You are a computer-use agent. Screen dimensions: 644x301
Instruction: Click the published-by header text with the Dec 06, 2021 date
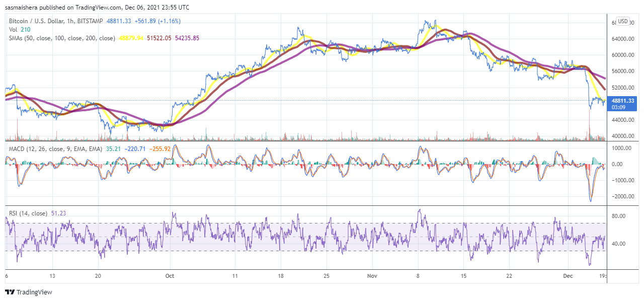[97, 7]
